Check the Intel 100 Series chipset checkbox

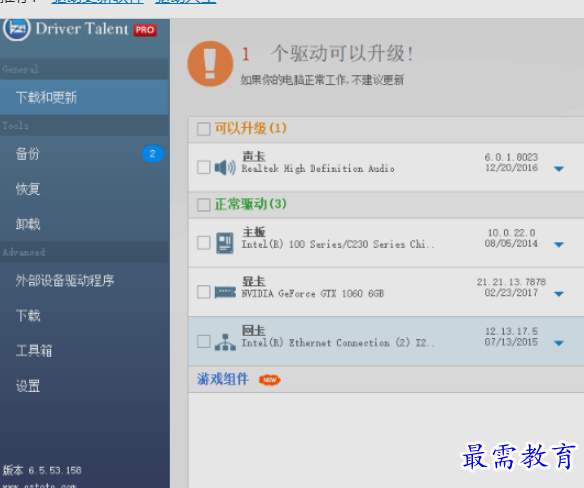coord(204,243)
